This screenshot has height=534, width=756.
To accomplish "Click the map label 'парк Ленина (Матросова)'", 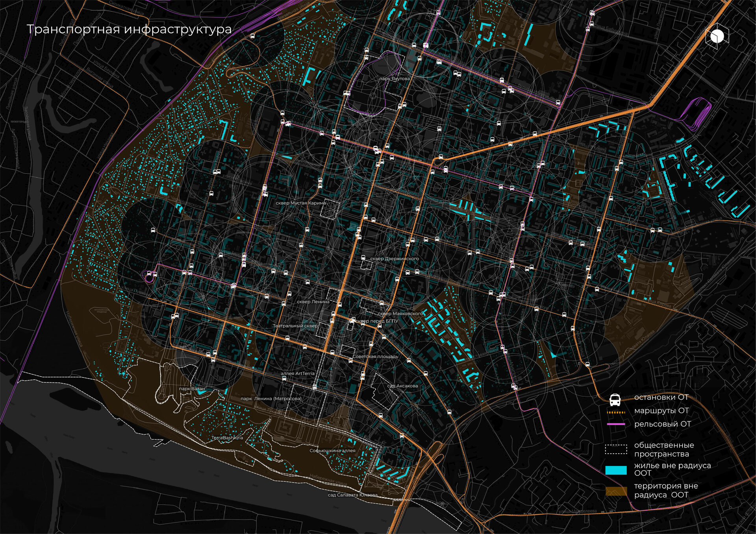I will (x=271, y=399).
